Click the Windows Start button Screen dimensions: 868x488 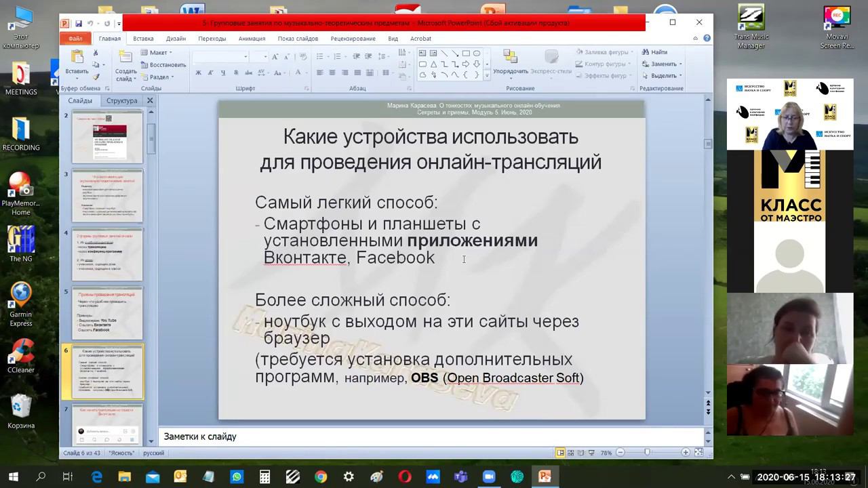pyautogui.click(x=13, y=476)
